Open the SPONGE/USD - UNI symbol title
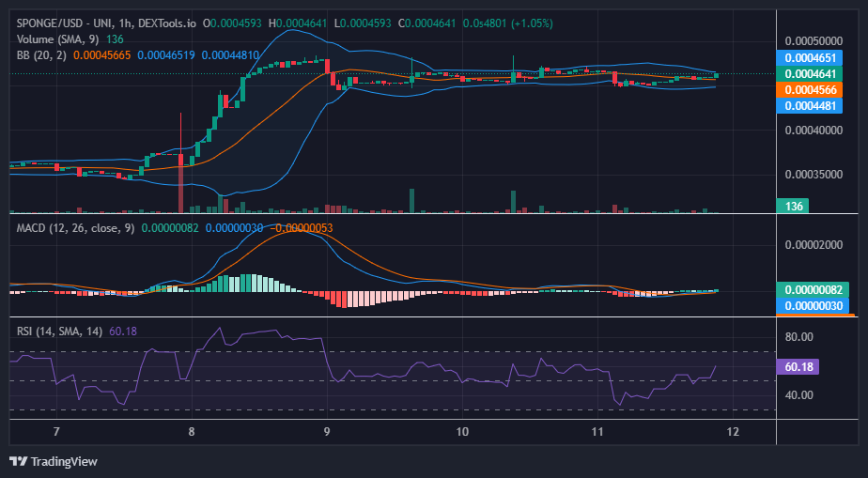This screenshot has width=868, height=478. 66,23
